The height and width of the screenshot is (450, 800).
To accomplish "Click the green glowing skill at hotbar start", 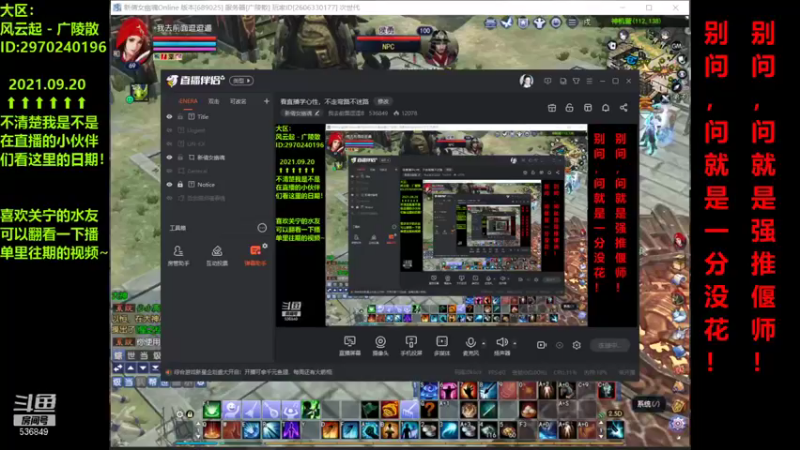I will click(212, 409).
